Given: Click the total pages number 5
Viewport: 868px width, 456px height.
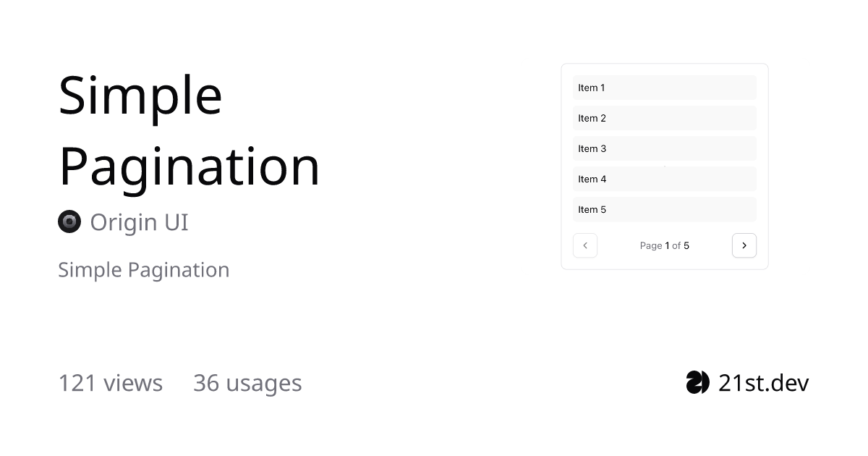Looking at the screenshot, I should (686, 245).
